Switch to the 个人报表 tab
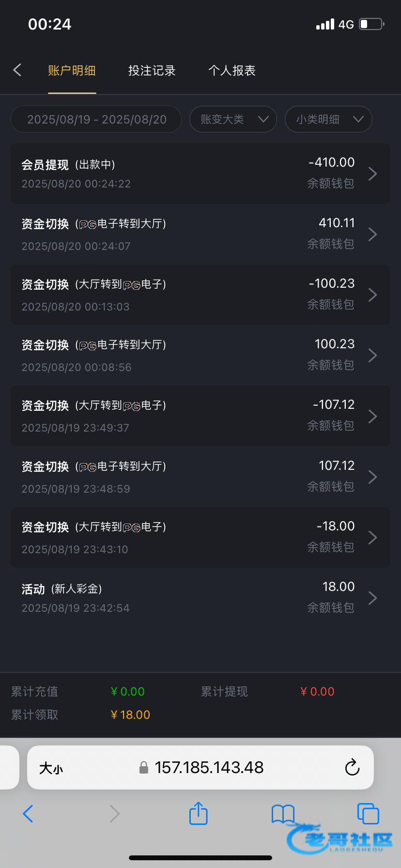 click(x=231, y=71)
